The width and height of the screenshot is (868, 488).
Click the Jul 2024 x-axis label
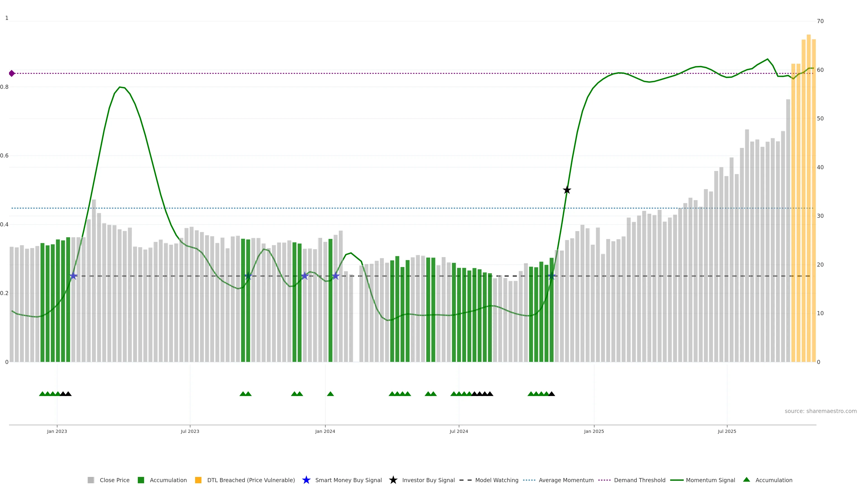pos(459,431)
